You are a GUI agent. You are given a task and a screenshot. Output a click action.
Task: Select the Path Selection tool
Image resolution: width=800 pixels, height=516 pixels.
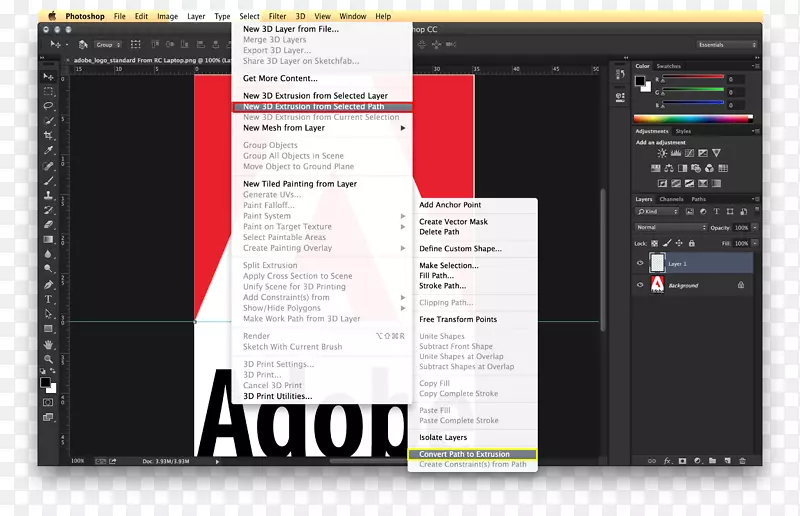48,314
